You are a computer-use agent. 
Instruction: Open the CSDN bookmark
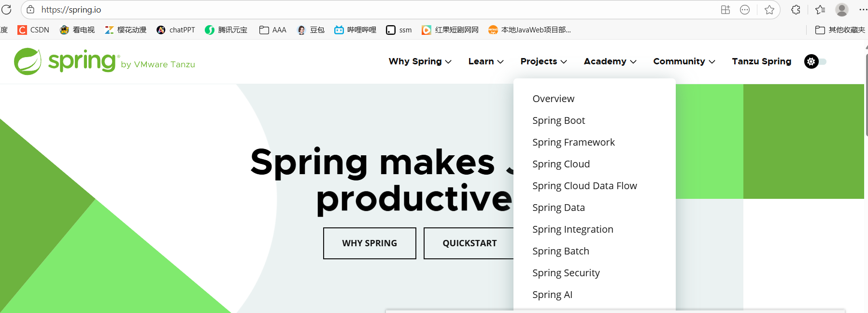[x=33, y=30]
